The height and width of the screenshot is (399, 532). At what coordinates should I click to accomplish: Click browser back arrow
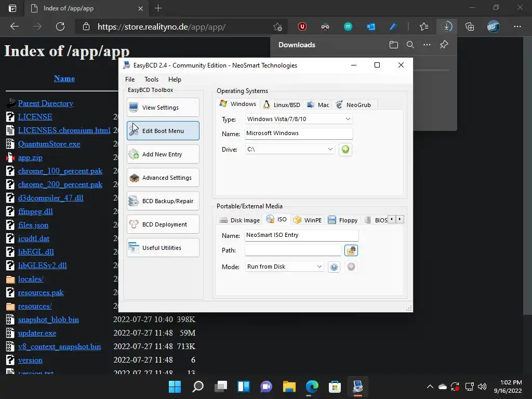pyautogui.click(x=15, y=26)
